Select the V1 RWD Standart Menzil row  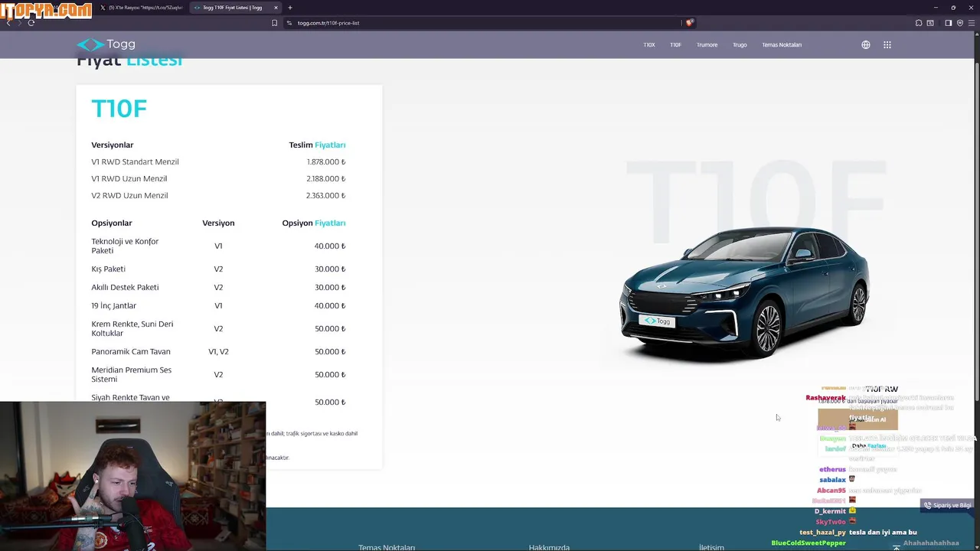point(218,161)
